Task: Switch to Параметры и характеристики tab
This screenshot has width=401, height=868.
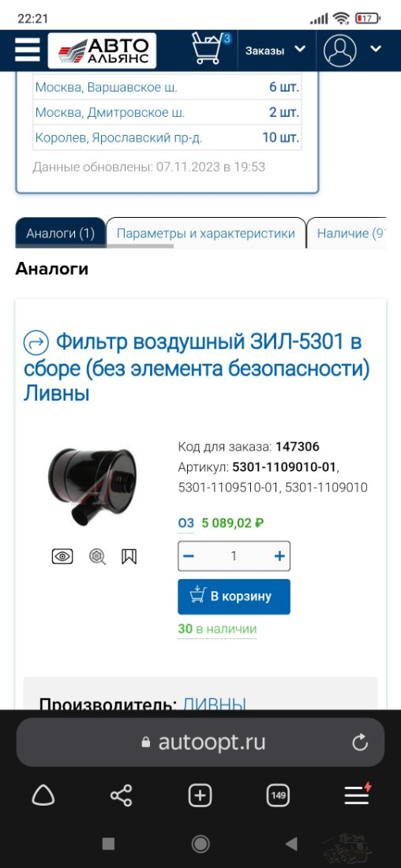Action: (x=205, y=233)
